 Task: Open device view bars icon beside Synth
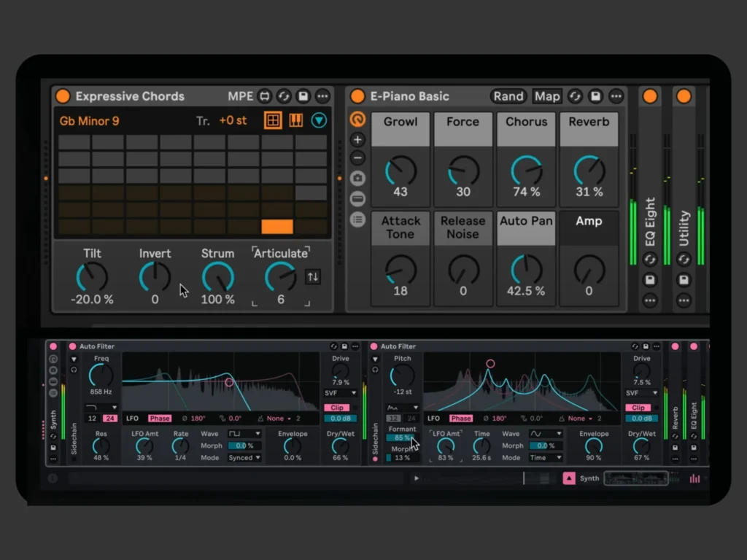click(x=694, y=478)
